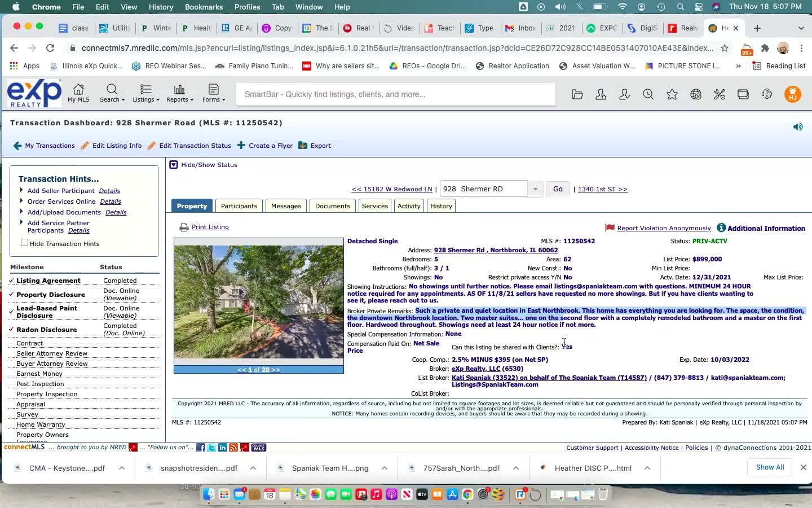Click the speaker sound icon
This screenshot has height=508, width=812.
coord(798,127)
